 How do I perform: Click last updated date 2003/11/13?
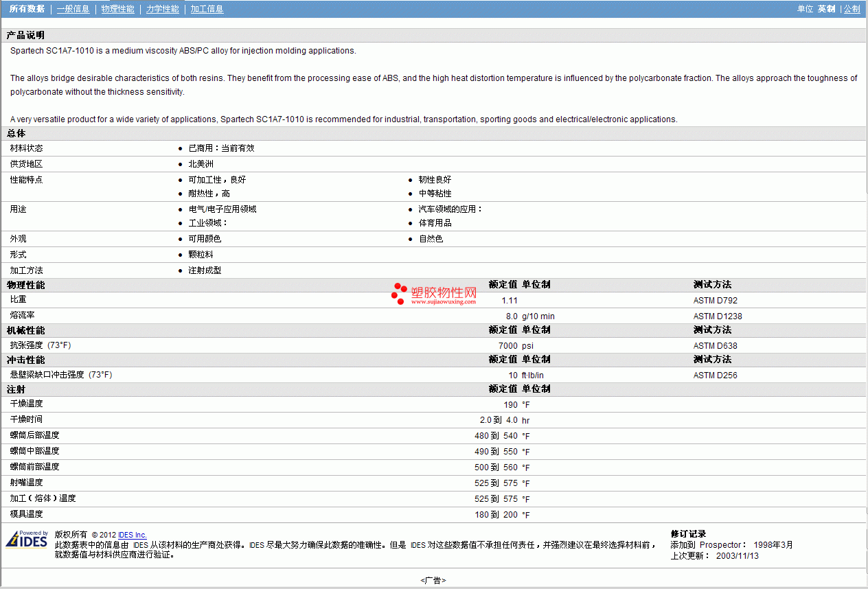coord(737,556)
